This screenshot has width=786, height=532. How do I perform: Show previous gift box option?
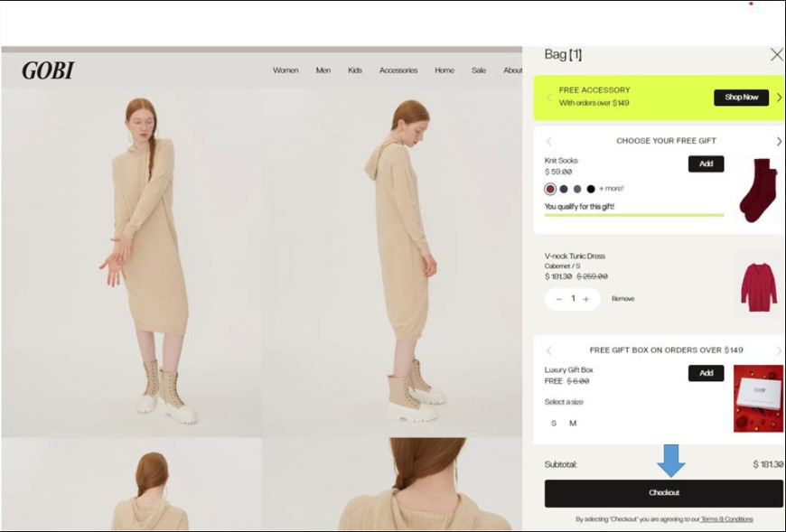point(548,350)
